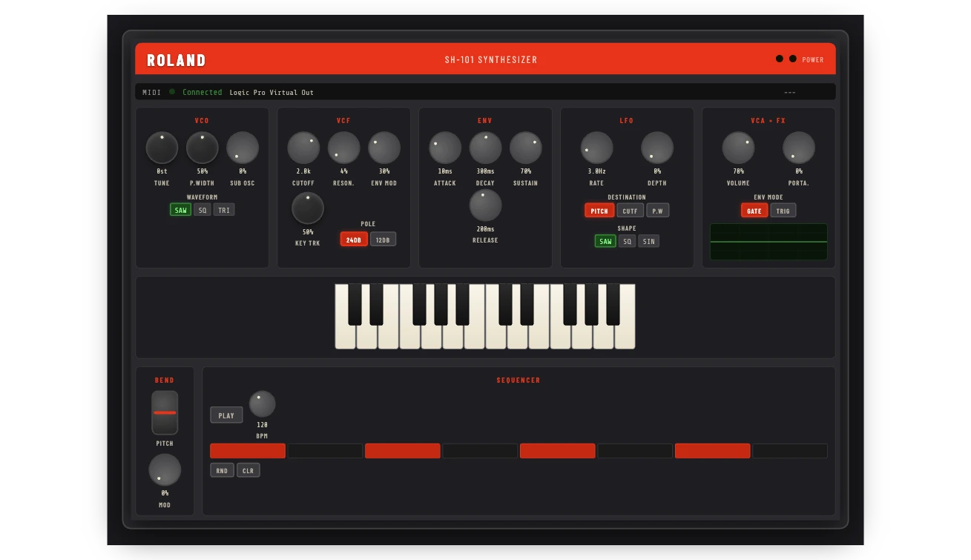Toggle the fourth sequencer step

click(x=480, y=451)
